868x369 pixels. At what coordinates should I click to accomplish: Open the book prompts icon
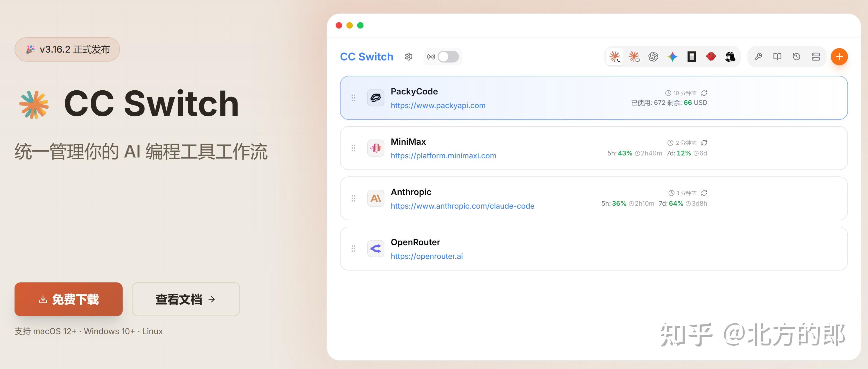777,57
